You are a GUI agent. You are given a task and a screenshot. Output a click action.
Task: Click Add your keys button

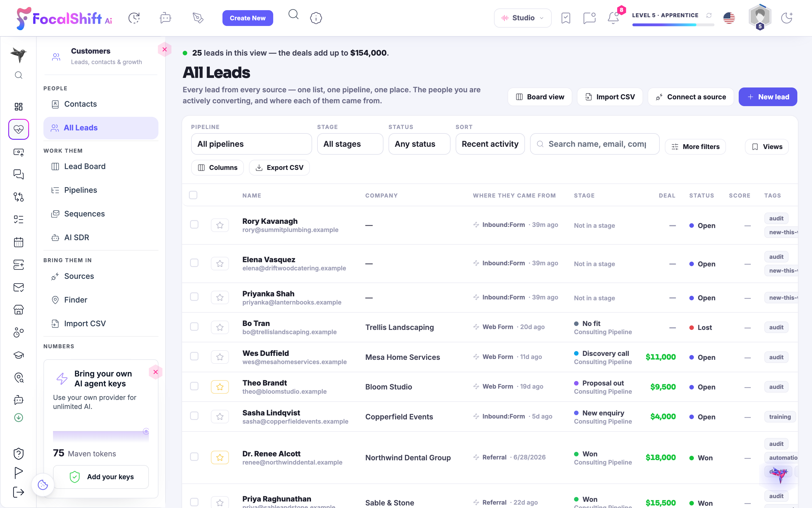click(x=101, y=476)
